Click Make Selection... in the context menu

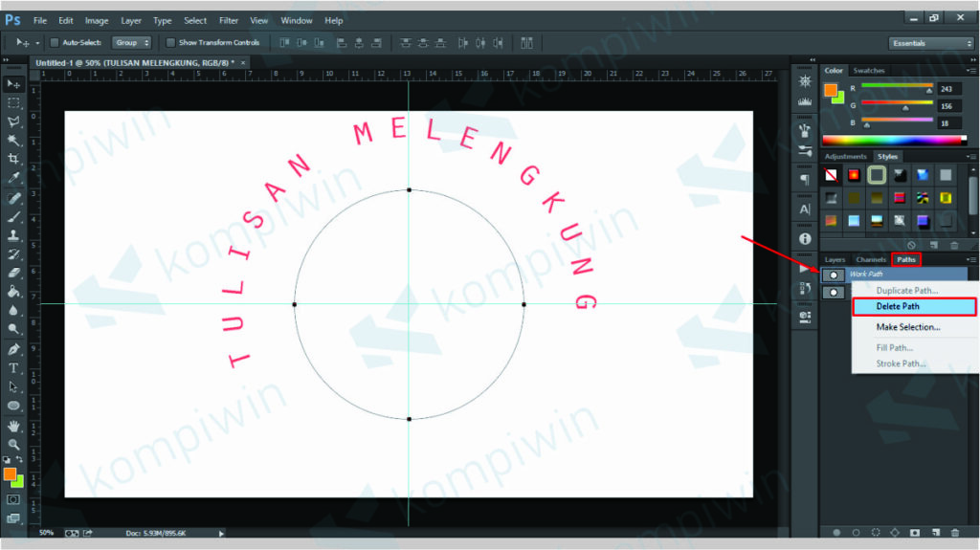908,327
